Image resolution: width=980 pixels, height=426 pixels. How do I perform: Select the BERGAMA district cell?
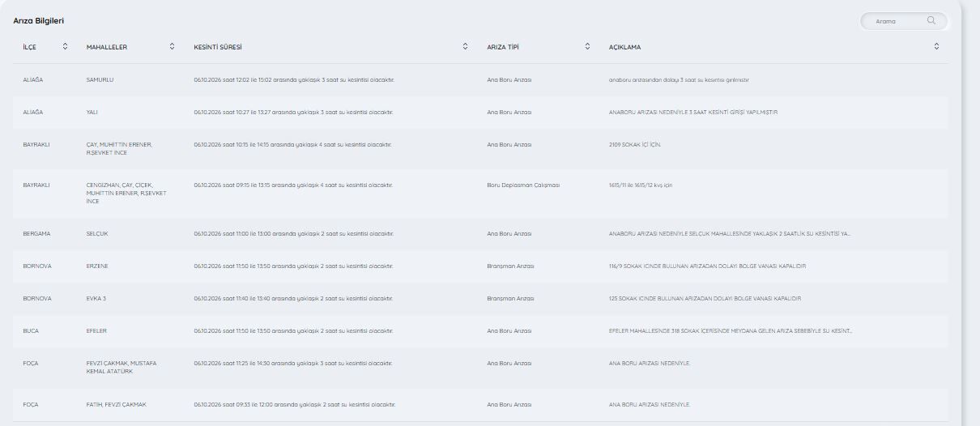tap(37, 234)
